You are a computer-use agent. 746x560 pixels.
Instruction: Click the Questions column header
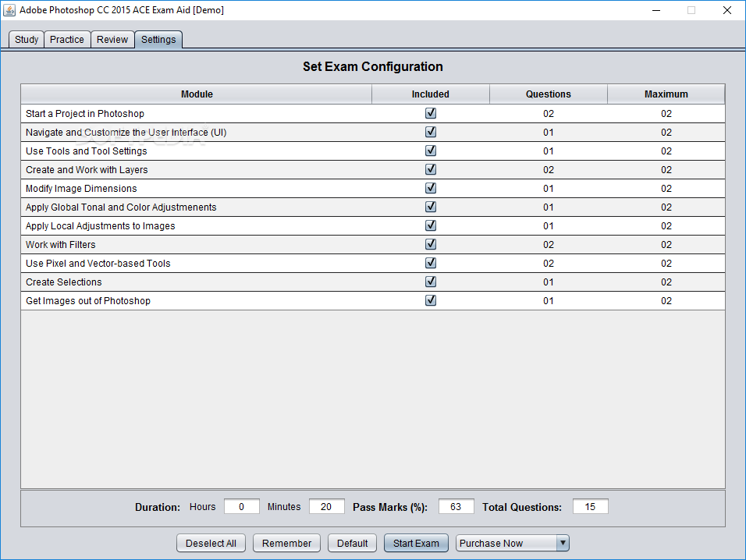tap(548, 94)
